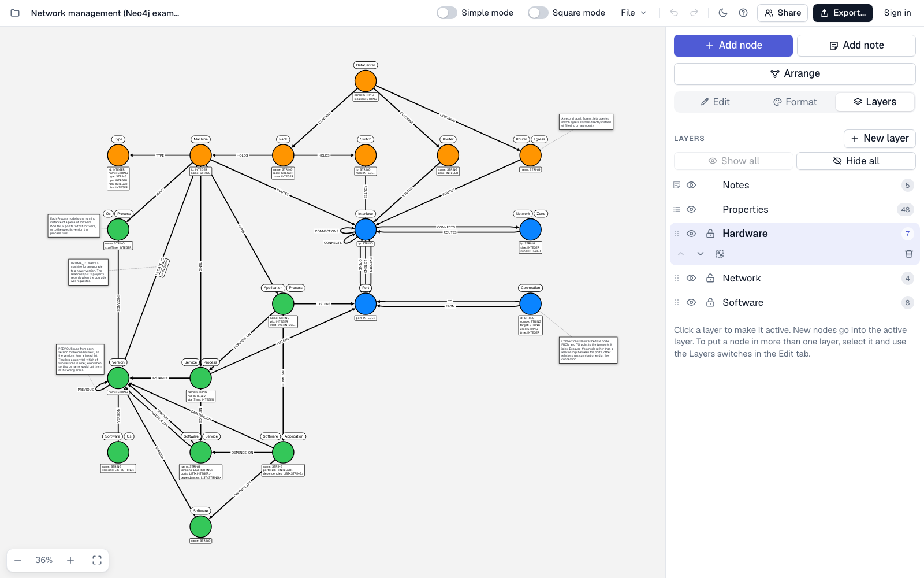The width and height of the screenshot is (924, 578).
Task: Fit the diagram to screen
Action: (x=97, y=560)
